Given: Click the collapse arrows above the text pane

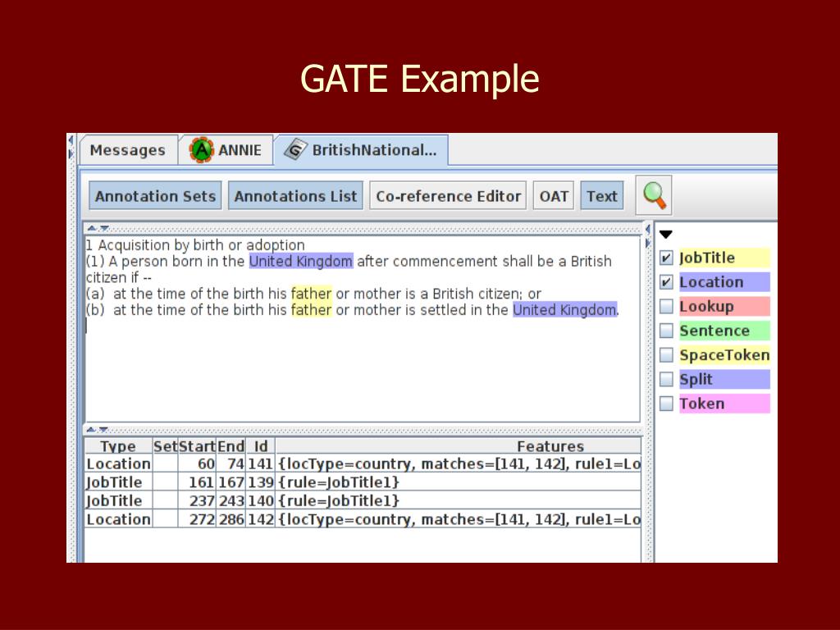Looking at the screenshot, I should [x=98, y=228].
